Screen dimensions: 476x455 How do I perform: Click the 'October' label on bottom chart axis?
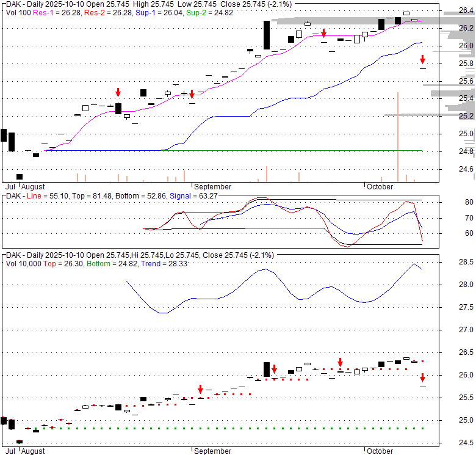(x=380, y=451)
